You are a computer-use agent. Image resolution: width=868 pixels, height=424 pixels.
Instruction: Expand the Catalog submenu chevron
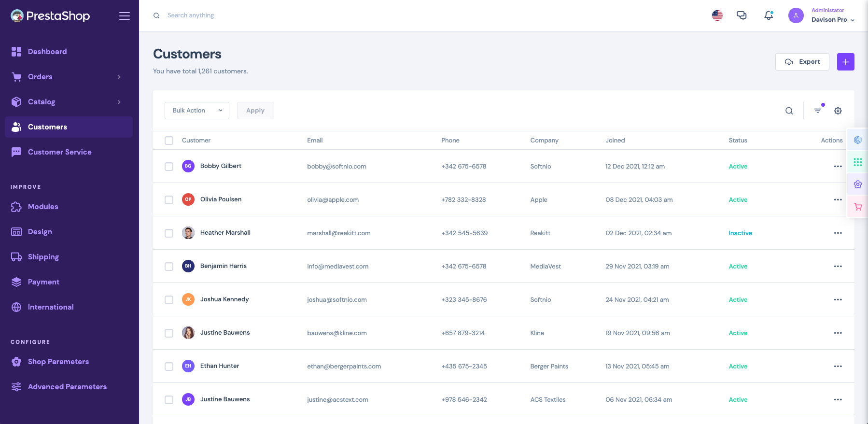point(119,102)
